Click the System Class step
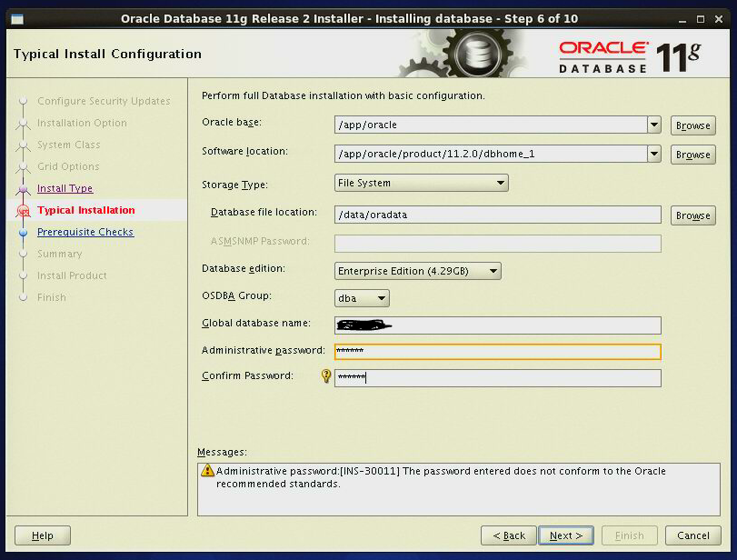 pyautogui.click(x=69, y=145)
